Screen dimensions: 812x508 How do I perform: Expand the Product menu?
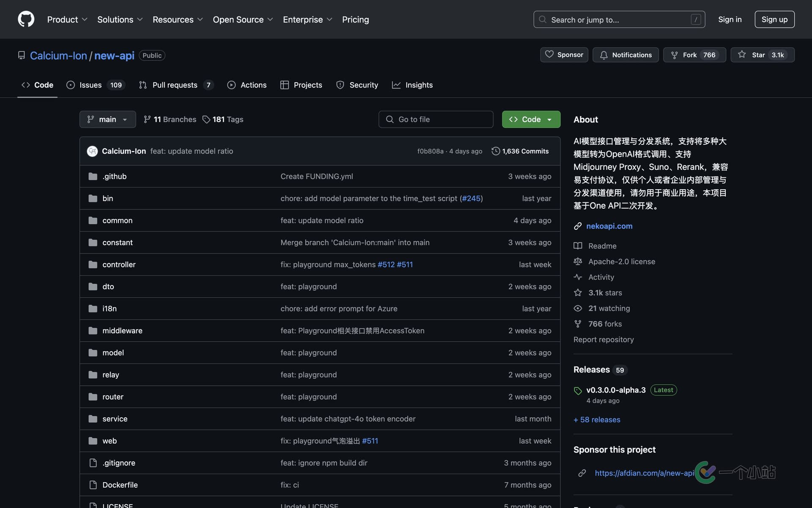67,19
